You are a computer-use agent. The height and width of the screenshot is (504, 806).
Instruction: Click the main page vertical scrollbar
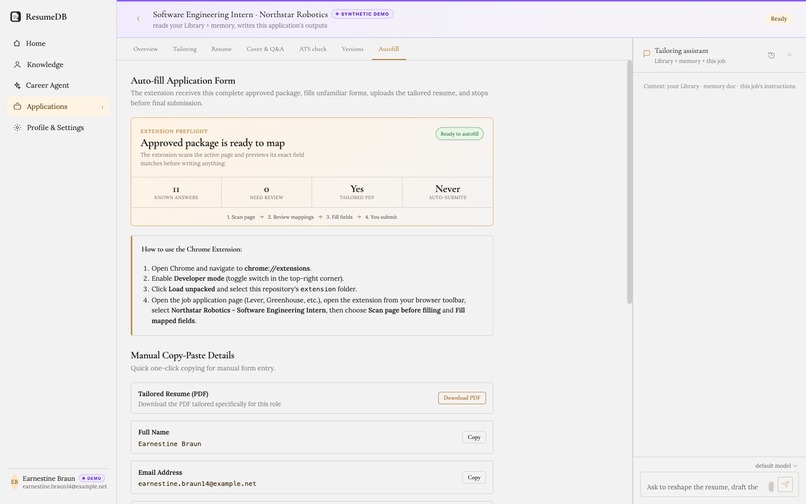(629, 182)
